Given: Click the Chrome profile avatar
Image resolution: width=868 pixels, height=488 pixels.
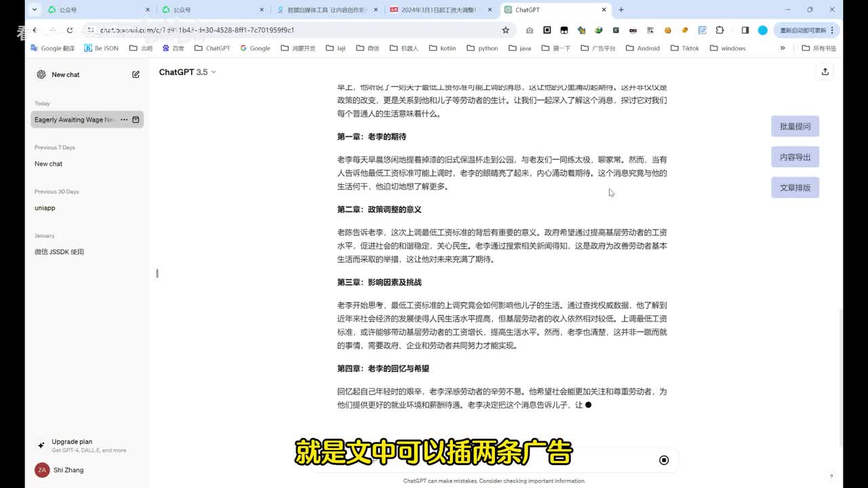Looking at the screenshot, I should click(x=762, y=30).
